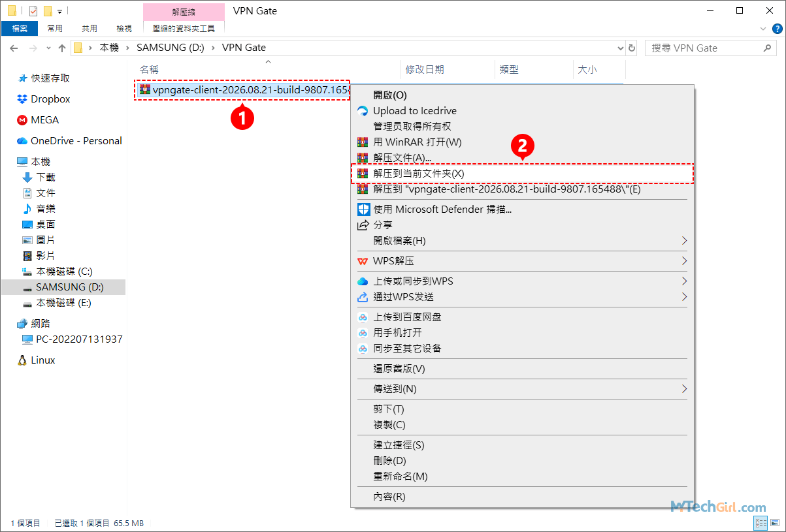Click the Baidu icon beside 上传到百度网盘
The width and height of the screenshot is (786, 532).
[363, 317]
